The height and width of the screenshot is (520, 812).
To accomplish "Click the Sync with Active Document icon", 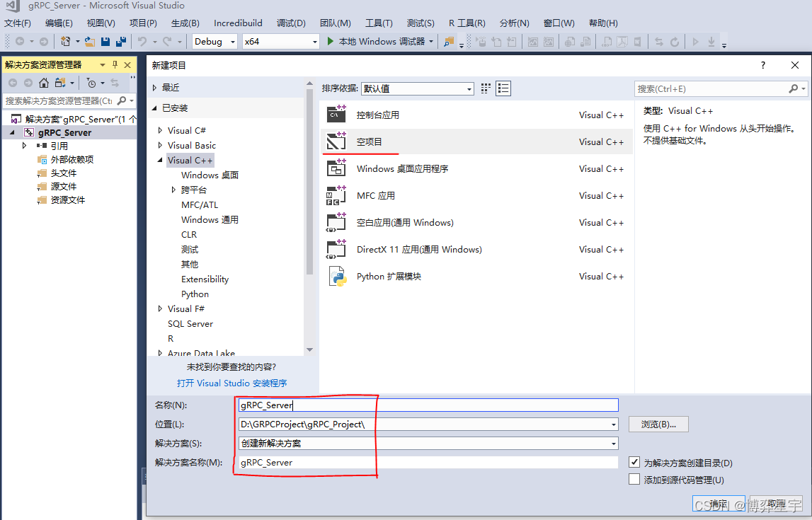I will 115,83.
